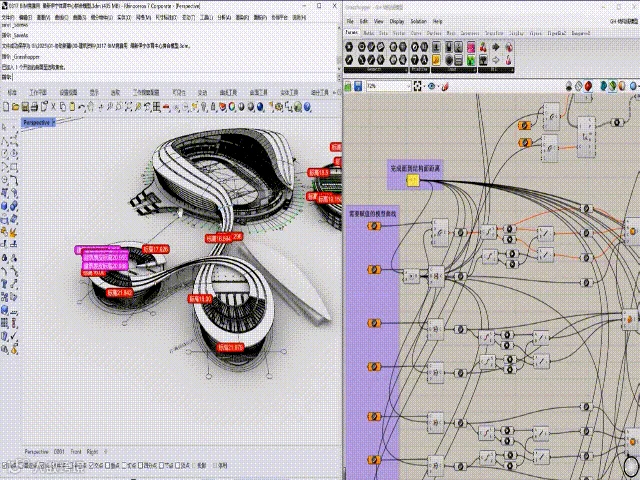
Task: Open the 文件 menu in Rhino
Action: tap(8, 18)
